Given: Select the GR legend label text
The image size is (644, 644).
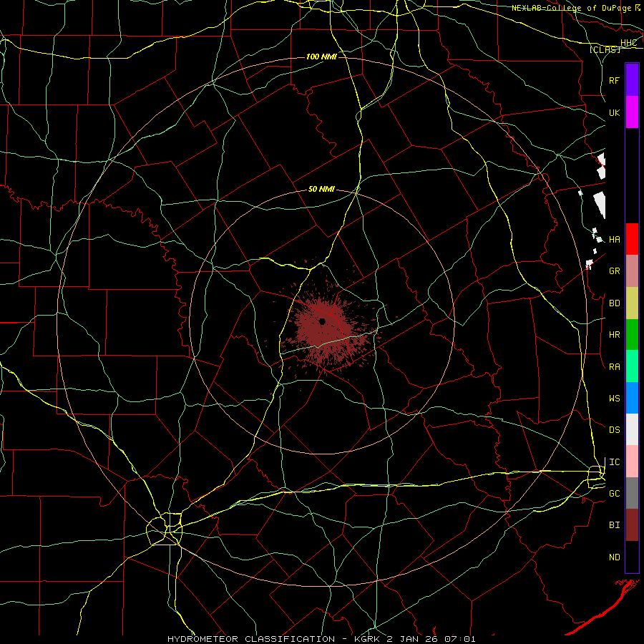Looking at the screenshot, I should [615, 271].
